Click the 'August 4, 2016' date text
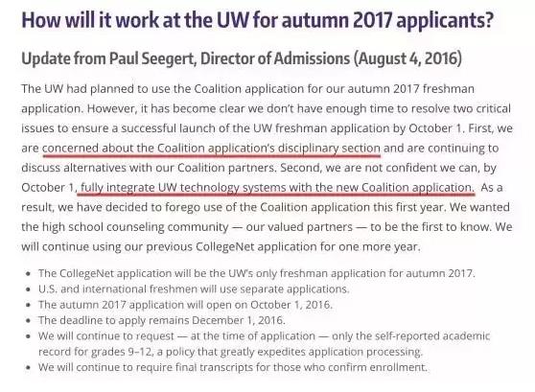The image size is (535, 392). pos(407,58)
